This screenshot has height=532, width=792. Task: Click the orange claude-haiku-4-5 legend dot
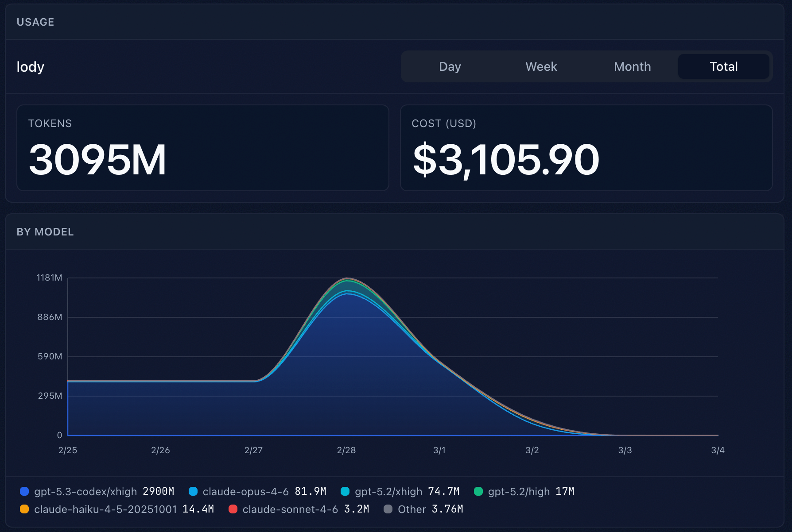pos(24,509)
